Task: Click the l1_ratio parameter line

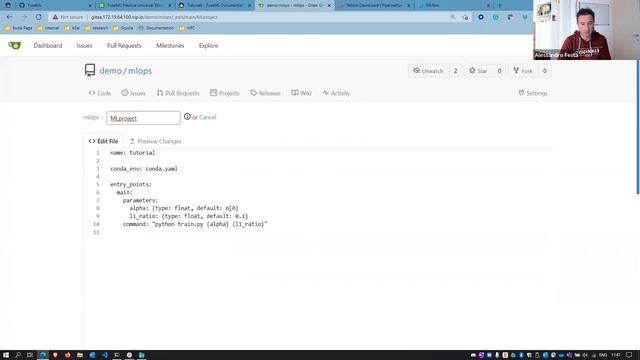Action: (x=189, y=216)
